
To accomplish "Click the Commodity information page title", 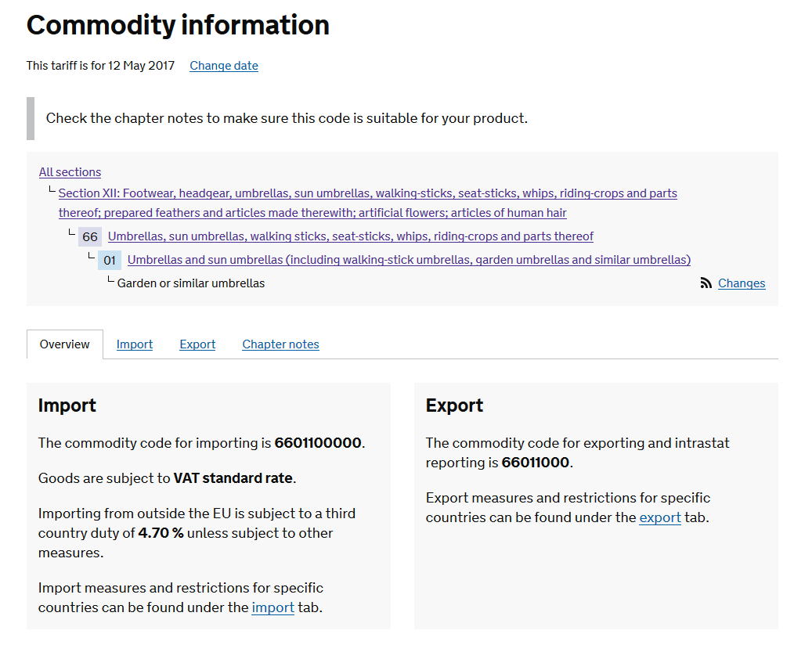I will [178, 25].
